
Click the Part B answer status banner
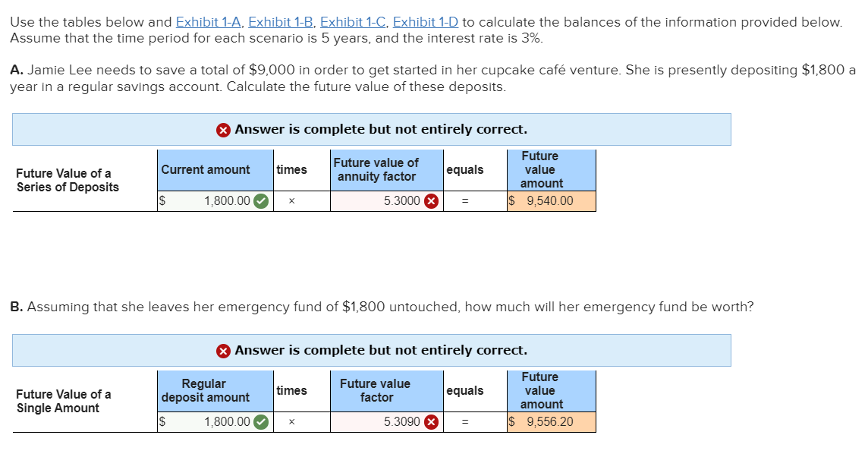click(x=371, y=350)
